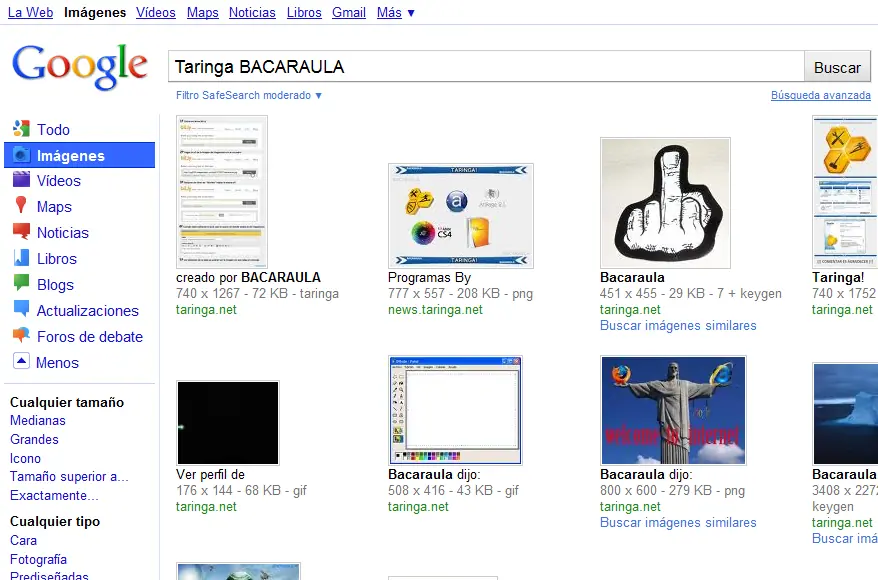The height and width of the screenshot is (580, 878).
Task: Select Todo in the left sidebar
Action: click(x=53, y=130)
